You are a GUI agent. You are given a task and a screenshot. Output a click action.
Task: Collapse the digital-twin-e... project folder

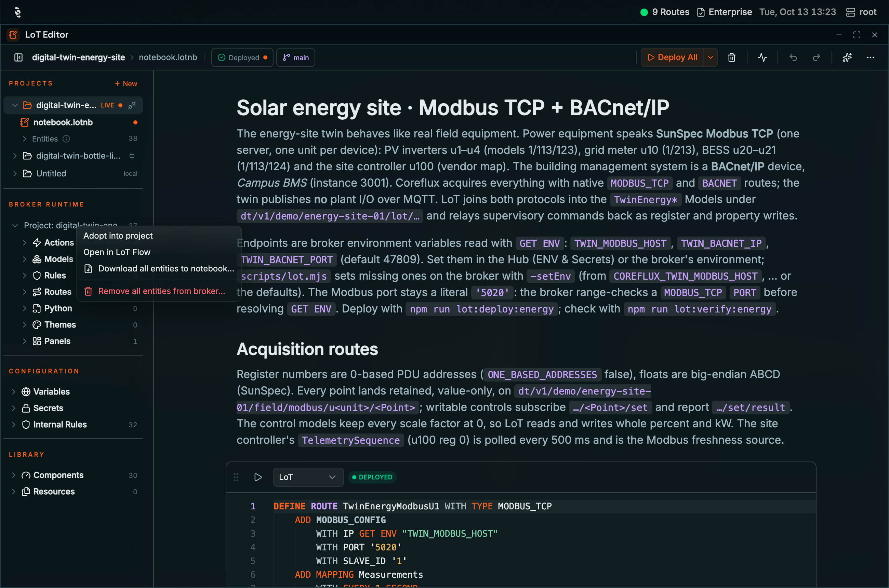(15, 105)
